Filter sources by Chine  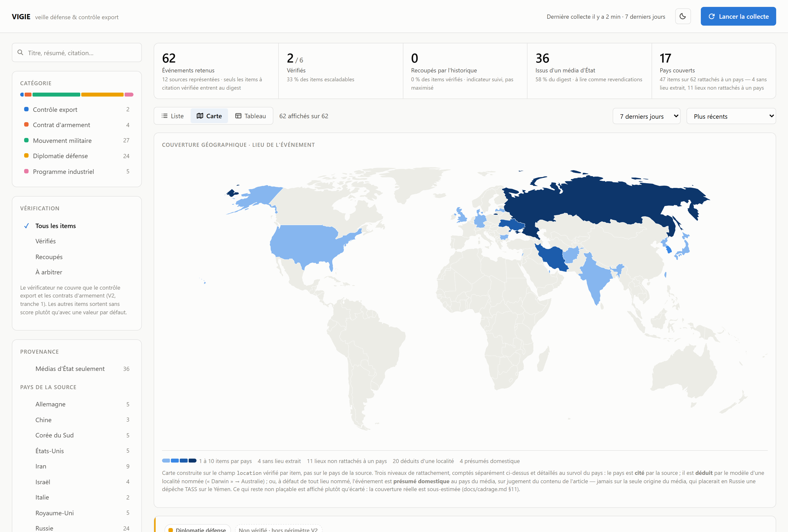tap(77, 420)
